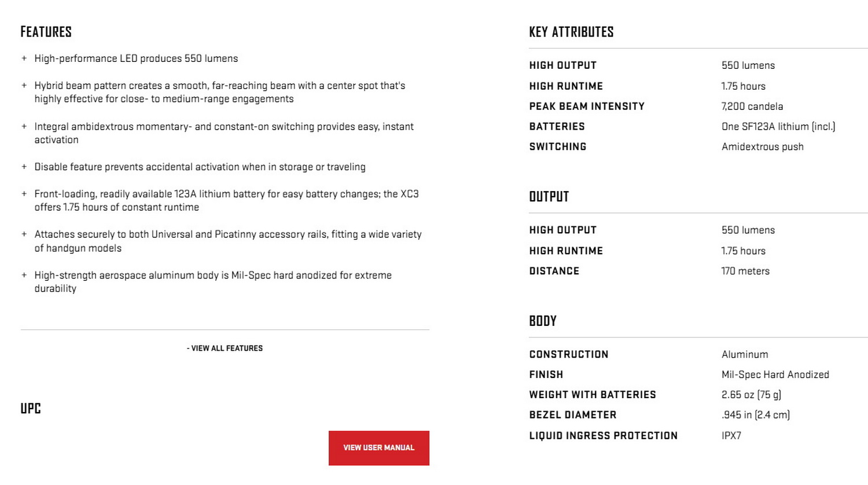Select the Mil-Spec Hard Anodized finish value

coord(775,374)
